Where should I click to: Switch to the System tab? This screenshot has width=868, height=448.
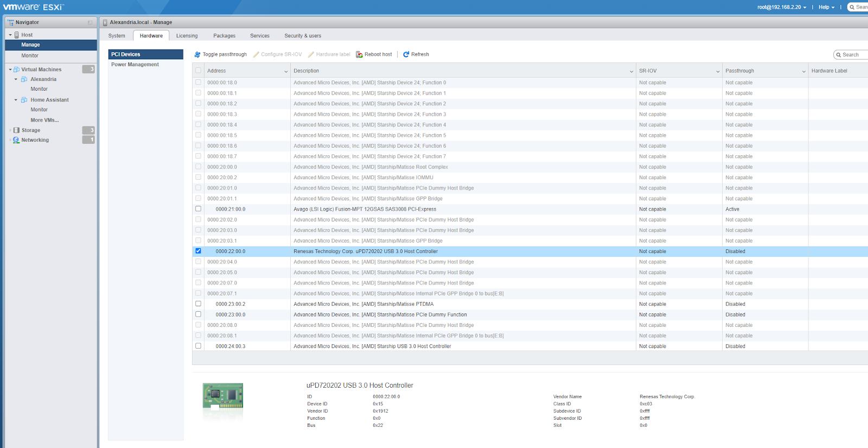point(117,36)
